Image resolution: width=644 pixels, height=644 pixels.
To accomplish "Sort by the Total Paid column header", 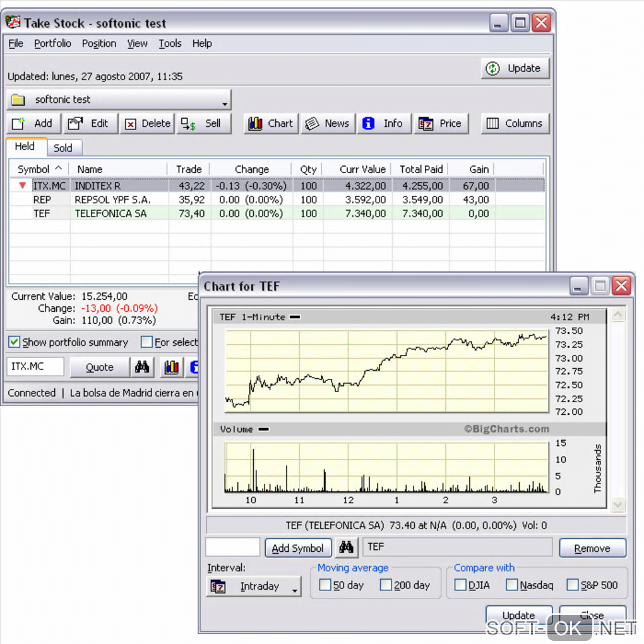I will tap(420, 169).
